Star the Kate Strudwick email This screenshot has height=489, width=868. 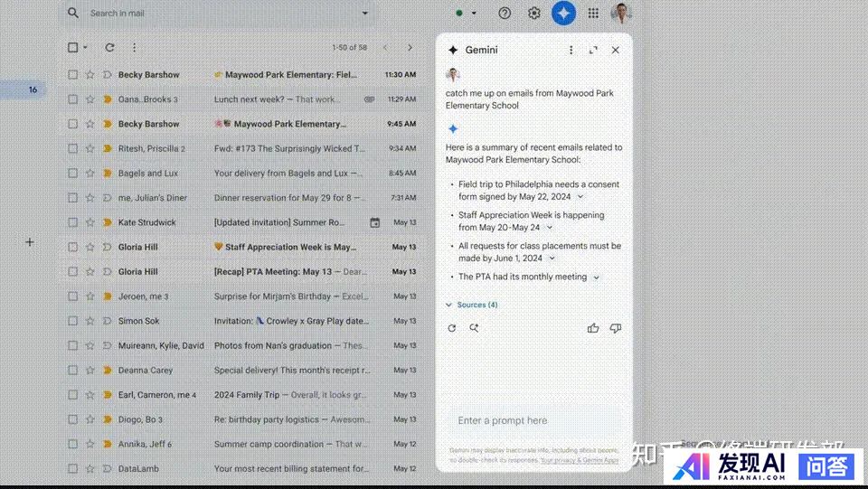(90, 222)
